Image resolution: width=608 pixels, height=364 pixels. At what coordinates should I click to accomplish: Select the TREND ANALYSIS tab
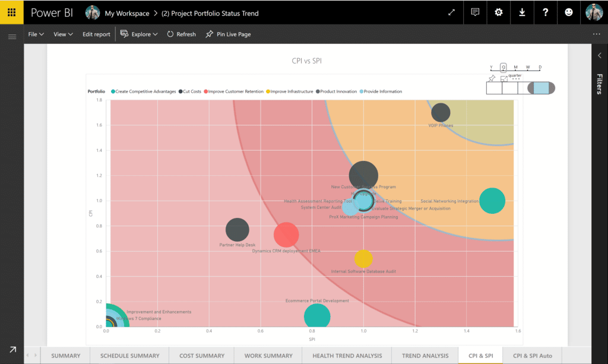(425, 356)
